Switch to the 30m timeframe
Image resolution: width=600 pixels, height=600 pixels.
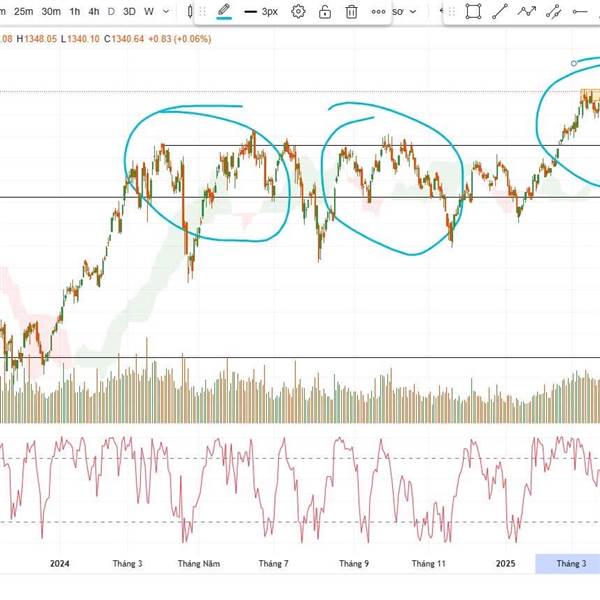click(x=51, y=12)
